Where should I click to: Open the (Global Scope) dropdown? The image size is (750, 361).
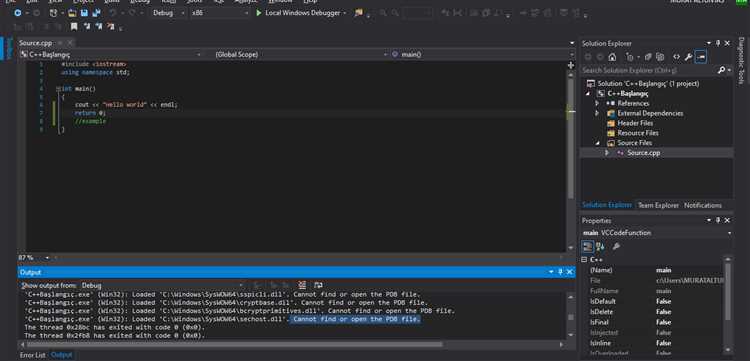pyautogui.click(x=300, y=55)
